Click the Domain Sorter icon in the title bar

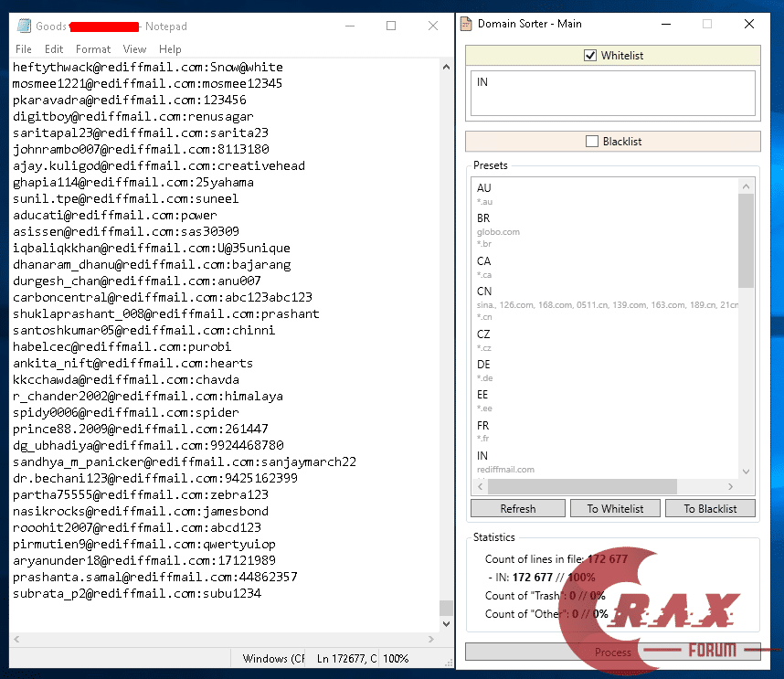[x=468, y=24]
